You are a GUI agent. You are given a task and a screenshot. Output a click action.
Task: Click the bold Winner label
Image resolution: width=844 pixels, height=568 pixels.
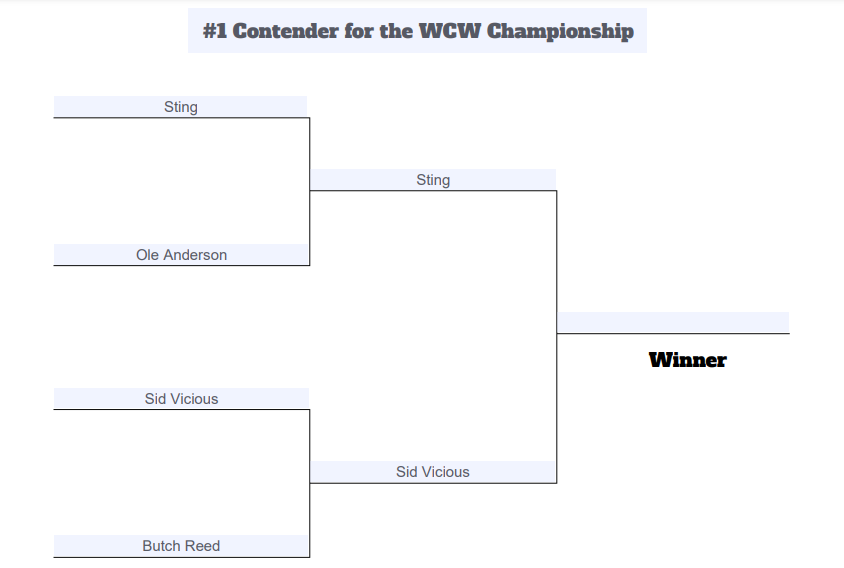[687, 360]
